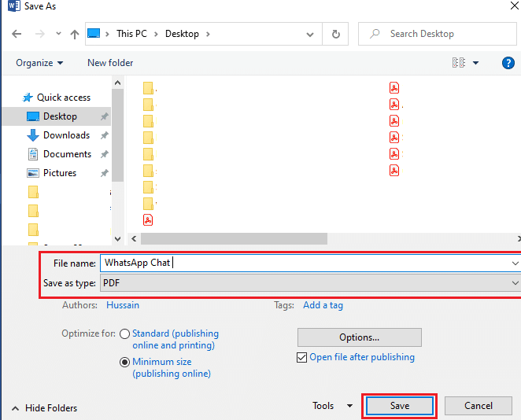Viewport: 521px width, 420px height.
Task: Click the Back navigation arrow
Action: click(17, 35)
